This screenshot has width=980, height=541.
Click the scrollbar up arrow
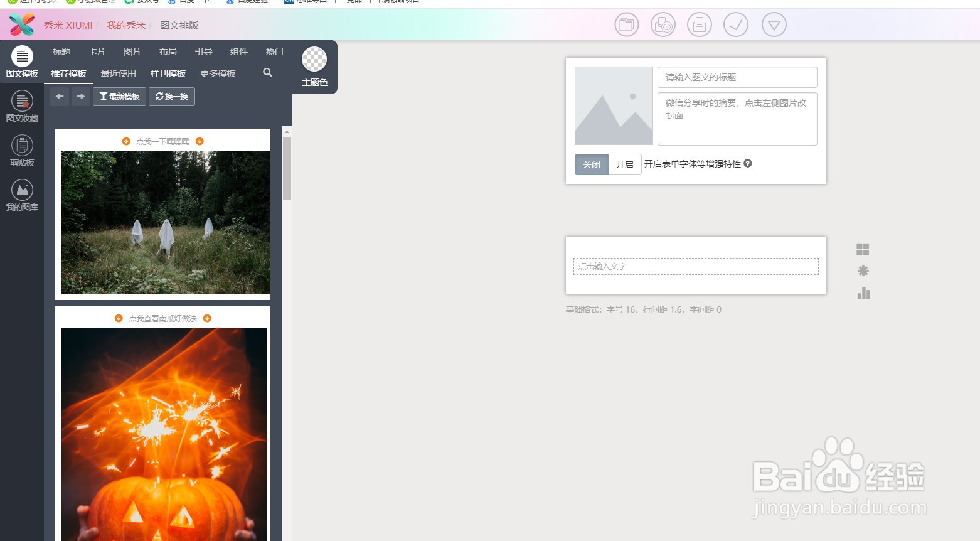coord(287,132)
